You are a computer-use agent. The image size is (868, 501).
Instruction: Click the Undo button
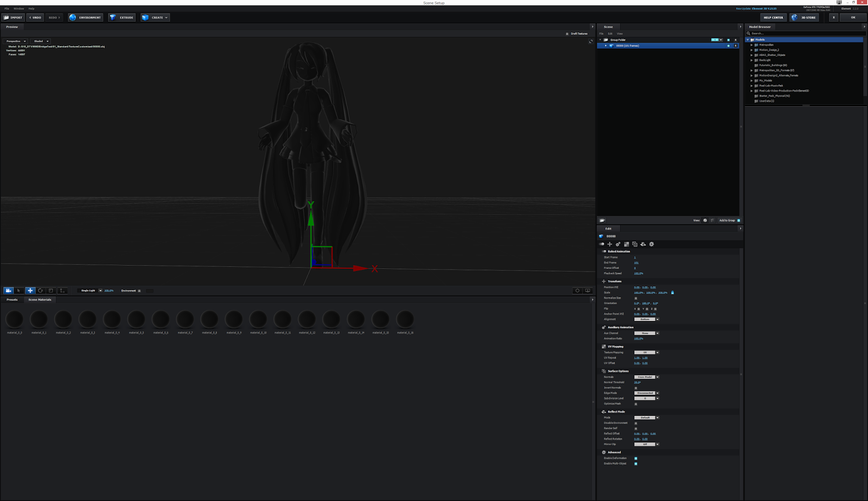coord(35,17)
